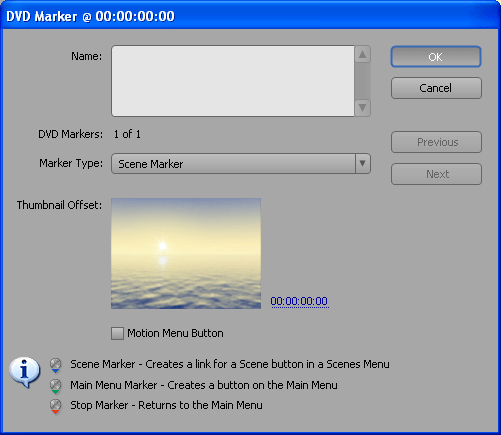
Task: Click the blue Scene Marker icon
Action: click(56, 365)
